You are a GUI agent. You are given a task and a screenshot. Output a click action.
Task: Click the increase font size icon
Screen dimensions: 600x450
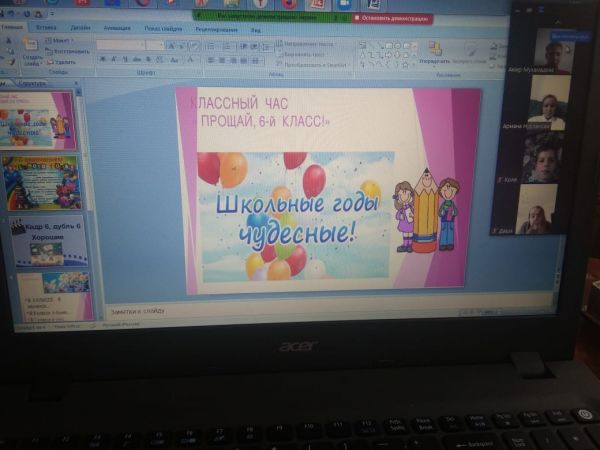(x=172, y=46)
